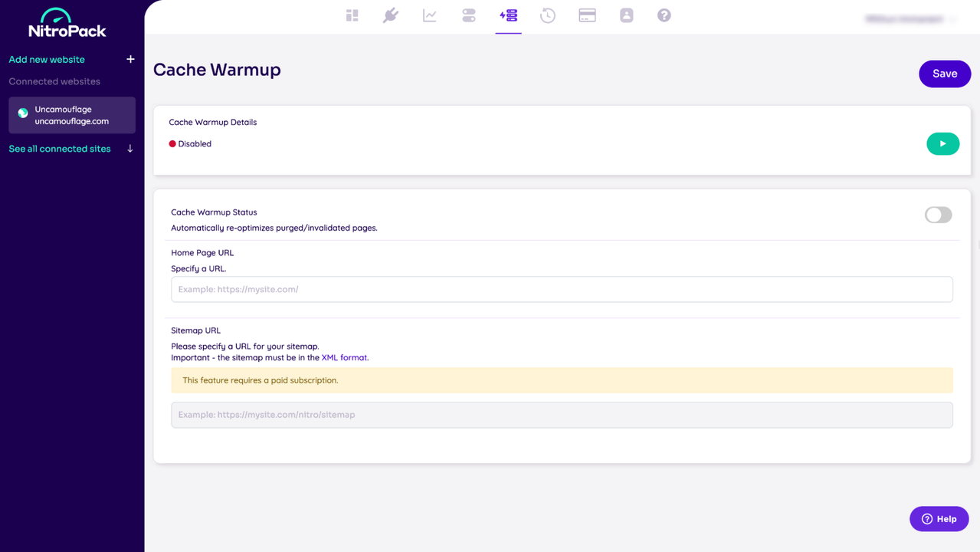Open the Help chat button

(x=939, y=519)
